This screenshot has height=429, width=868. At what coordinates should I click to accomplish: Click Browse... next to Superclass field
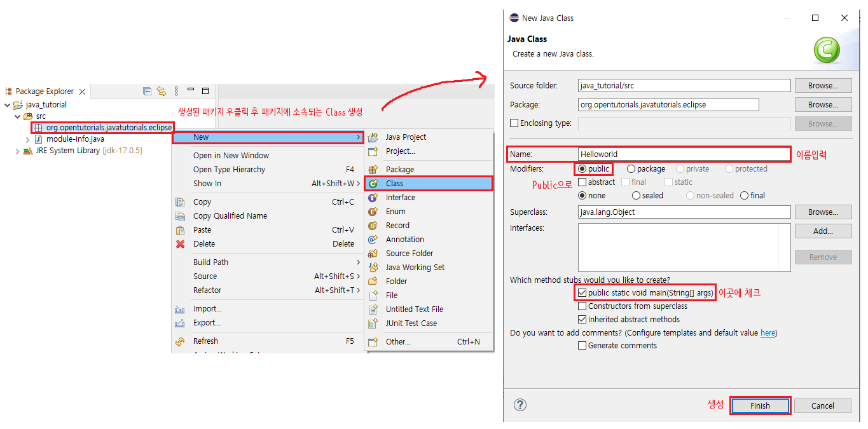pyautogui.click(x=823, y=212)
